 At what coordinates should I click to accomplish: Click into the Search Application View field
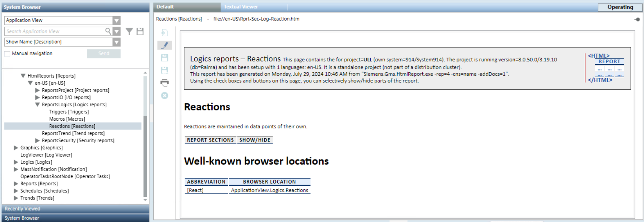(x=54, y=32)
